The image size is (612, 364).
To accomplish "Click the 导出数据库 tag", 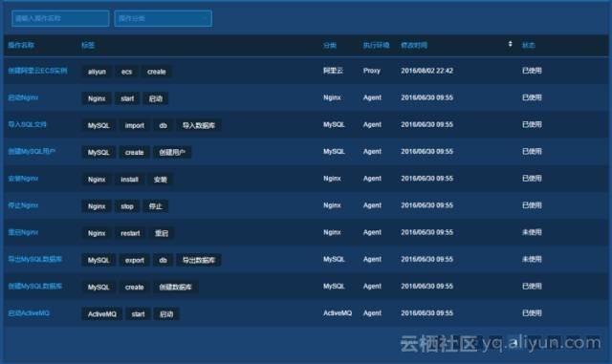I will point(199,260).
